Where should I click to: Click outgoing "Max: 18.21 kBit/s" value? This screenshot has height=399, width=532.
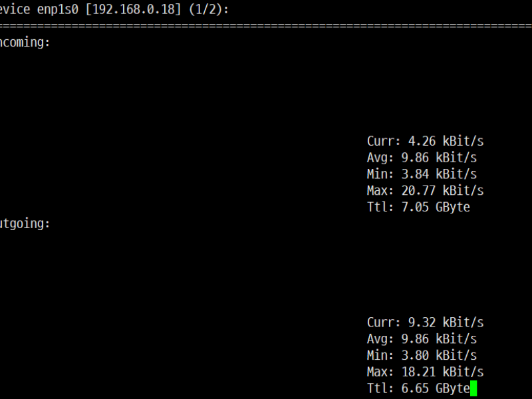click(425, 372)
